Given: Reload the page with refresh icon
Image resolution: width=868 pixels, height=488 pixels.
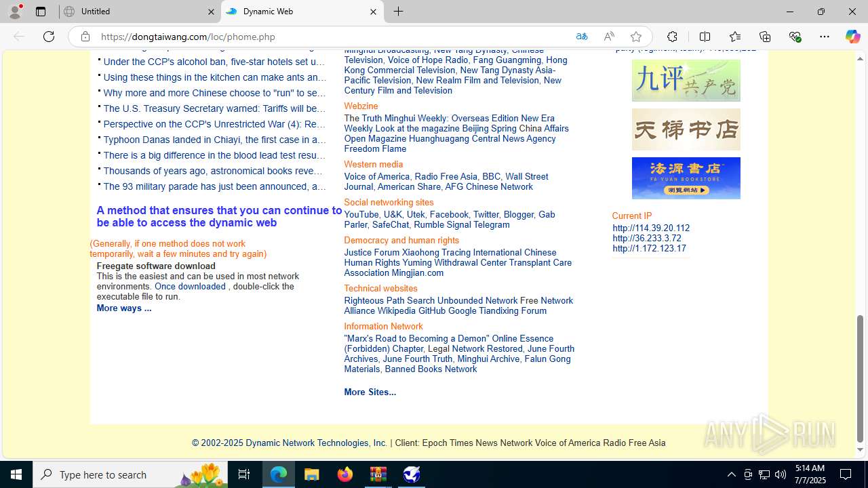Looking at the screenshot, I should coord(49,37).
